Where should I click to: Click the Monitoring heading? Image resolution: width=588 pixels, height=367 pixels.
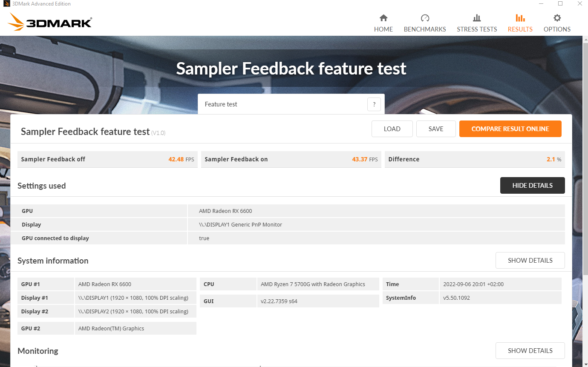click(38, 351)
